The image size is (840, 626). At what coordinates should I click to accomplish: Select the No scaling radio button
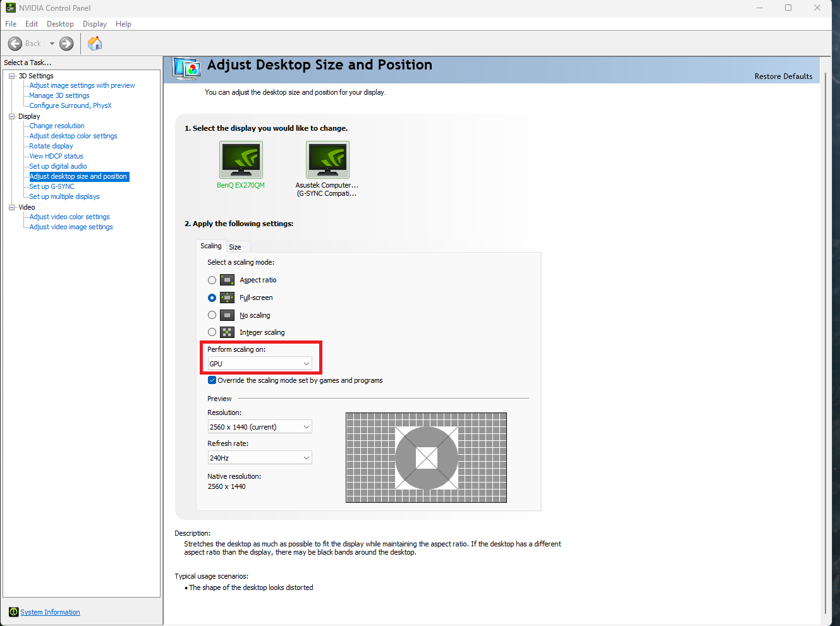point(212,315)
